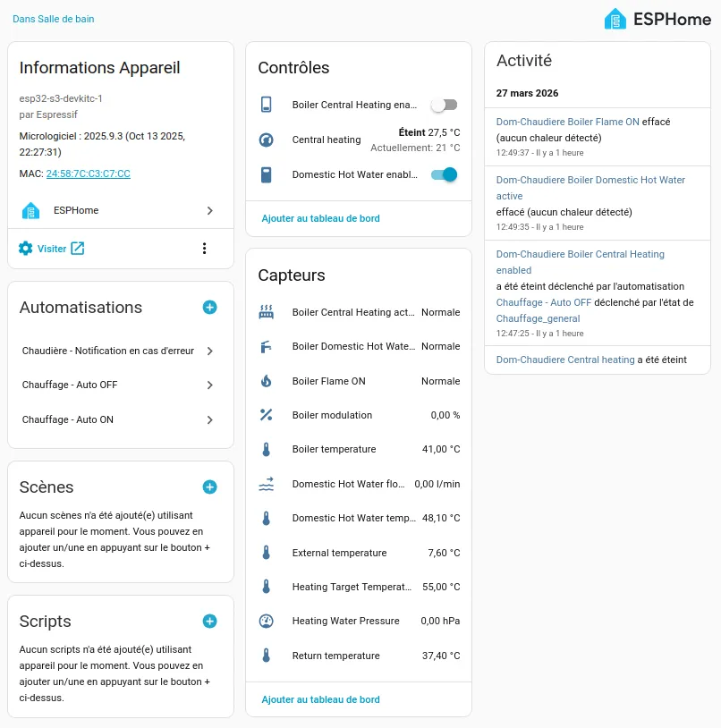
Task: Click the Boiler temperature thermometer icon
Action: coord(266,449)
